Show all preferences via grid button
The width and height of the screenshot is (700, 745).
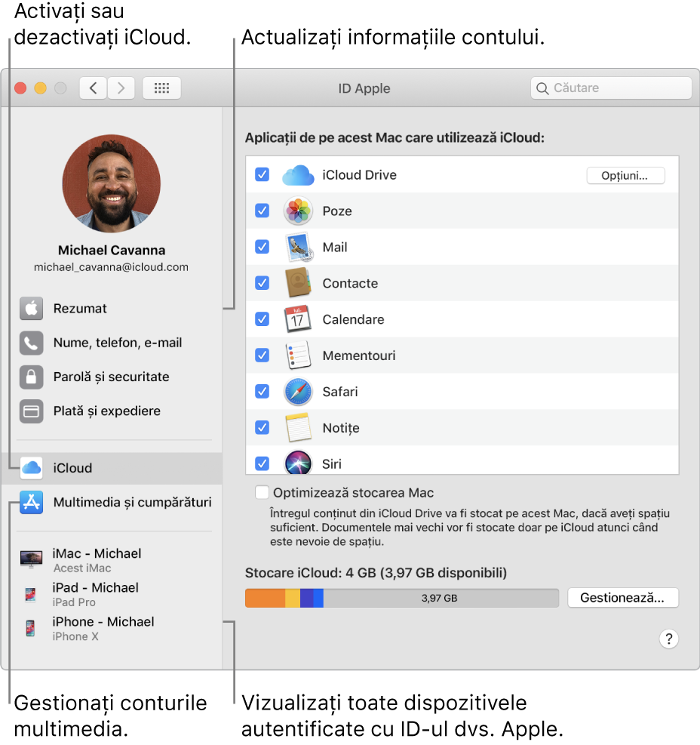tap(161, 88)
